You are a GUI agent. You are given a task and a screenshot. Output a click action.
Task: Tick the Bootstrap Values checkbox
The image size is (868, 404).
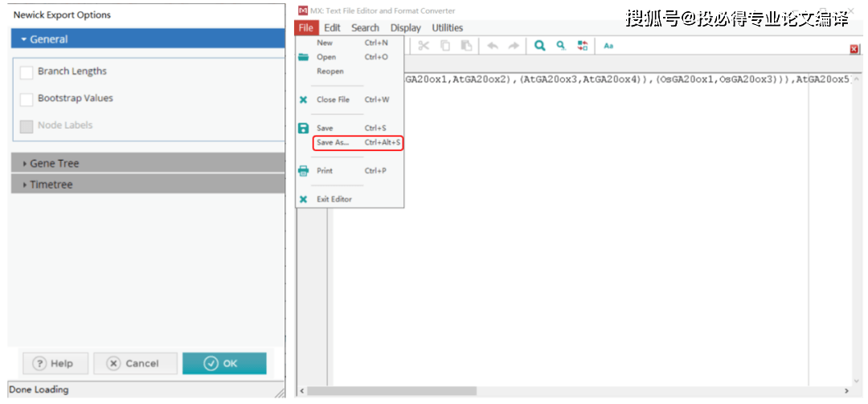(27, 99)
